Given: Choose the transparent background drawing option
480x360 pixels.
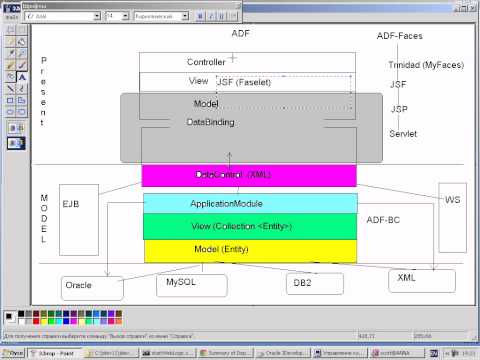Looking at the screenshot, I should click(x=16, y=143).
